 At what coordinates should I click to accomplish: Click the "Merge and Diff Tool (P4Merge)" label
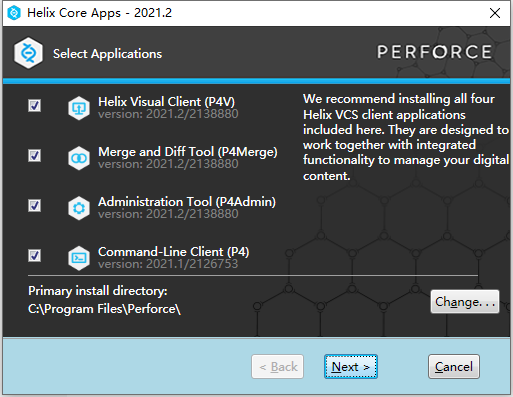(x=188, y=152)
